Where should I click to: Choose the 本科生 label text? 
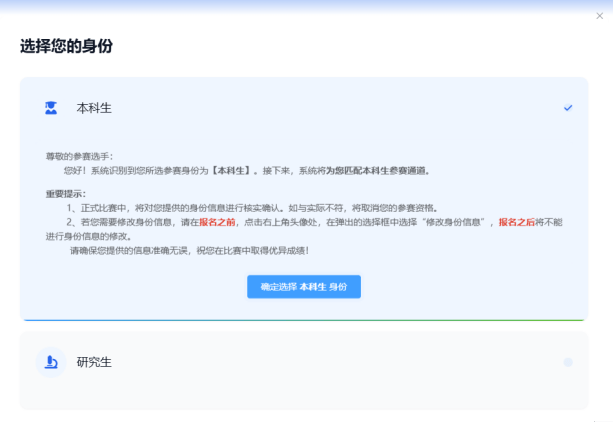pos(94,108)
